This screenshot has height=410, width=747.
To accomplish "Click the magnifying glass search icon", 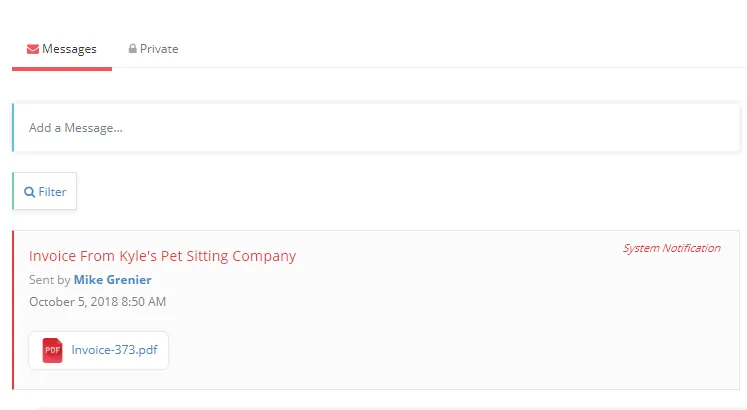I will click(x=30, y=192).
